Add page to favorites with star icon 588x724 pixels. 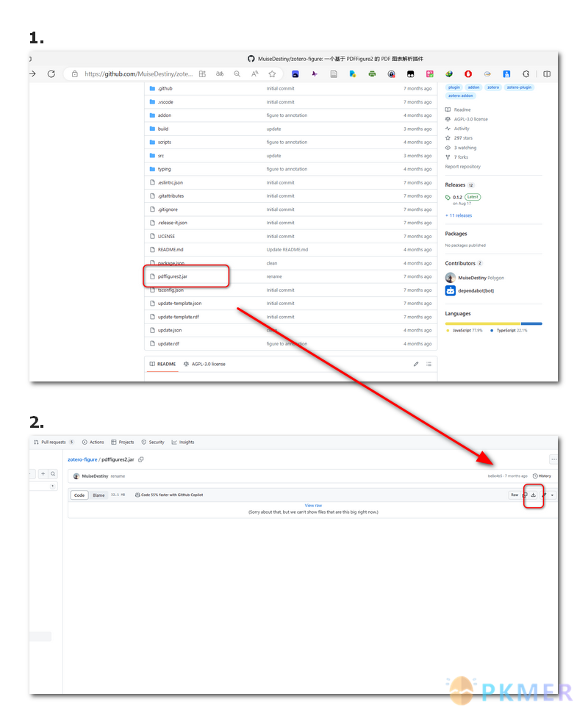pos(272,74)
